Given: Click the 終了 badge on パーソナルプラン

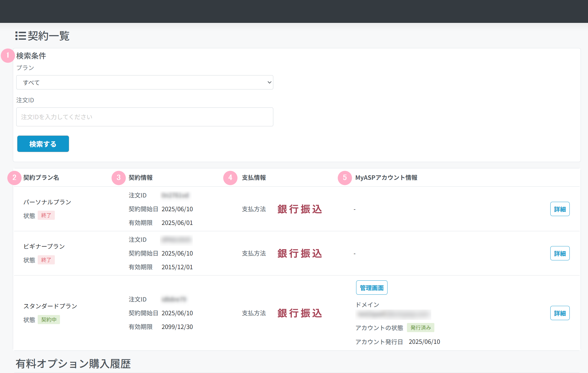Looking at the screenshot, I should pos(46,216).
